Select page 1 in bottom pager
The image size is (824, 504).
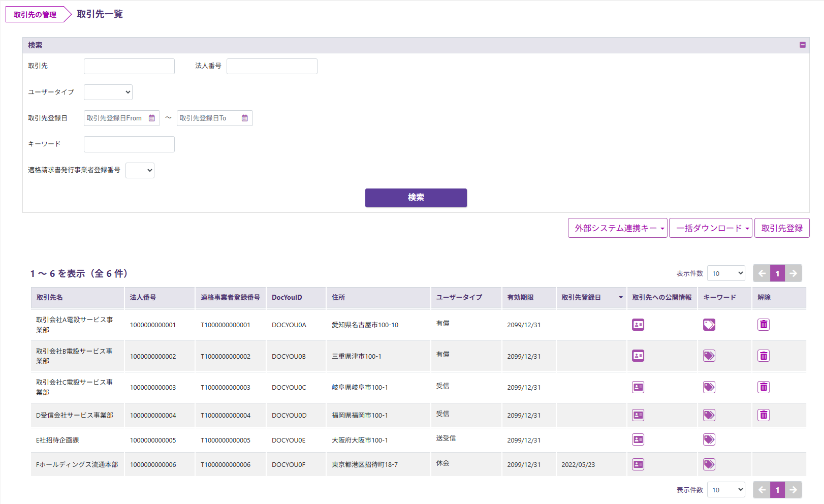click(x=777, y=490)
